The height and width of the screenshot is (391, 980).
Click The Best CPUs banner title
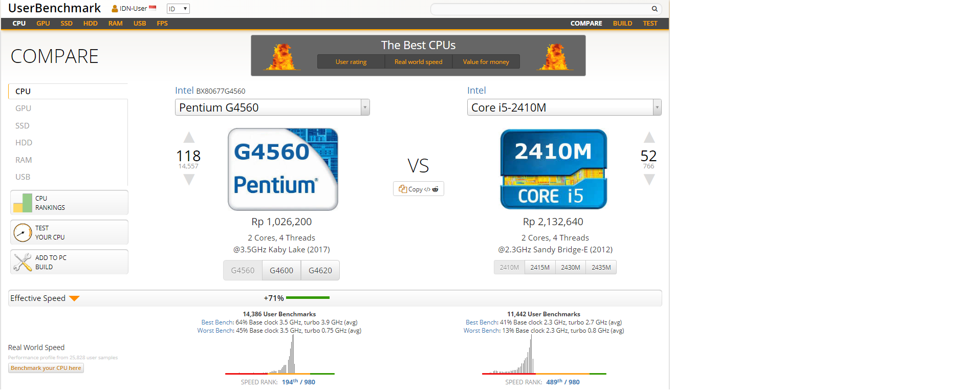418,45
